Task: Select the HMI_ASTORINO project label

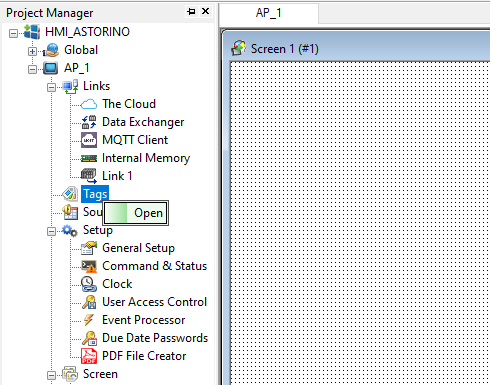Action: [x=87, y=32]
